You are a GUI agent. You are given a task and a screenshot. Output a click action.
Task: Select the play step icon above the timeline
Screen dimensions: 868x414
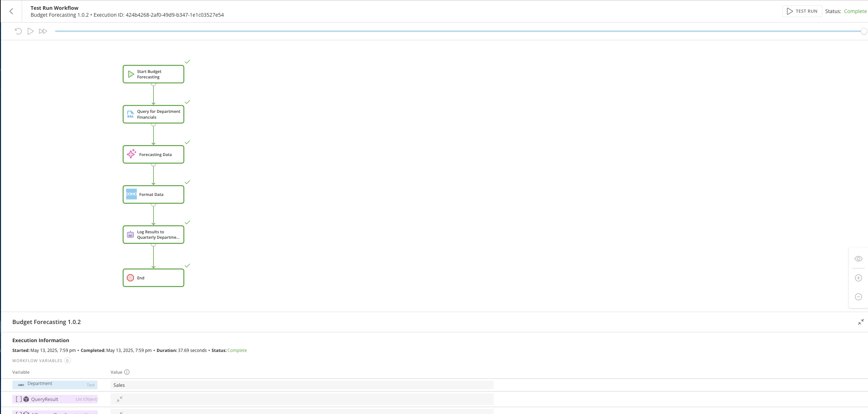(x=30, y=31)
